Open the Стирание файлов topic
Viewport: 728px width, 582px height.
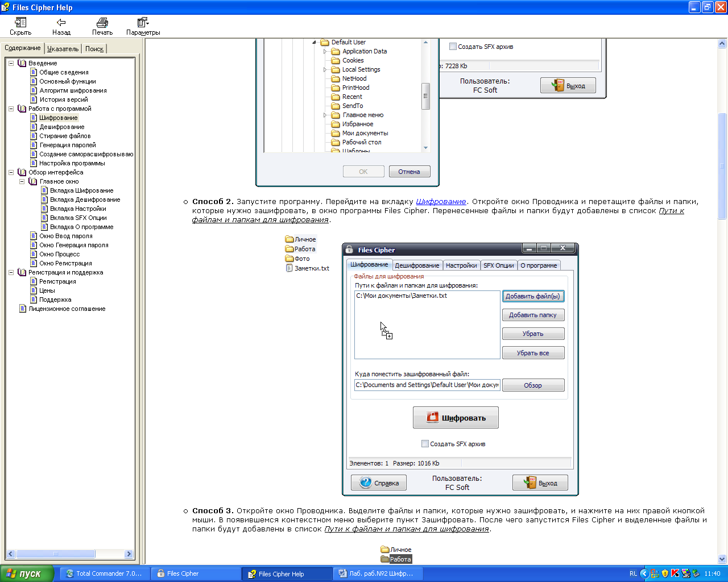(65, 136)
